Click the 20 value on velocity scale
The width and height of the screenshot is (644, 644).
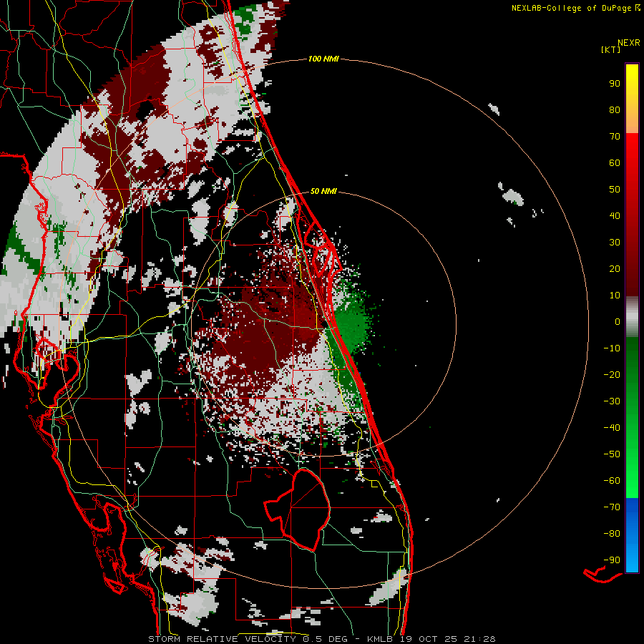point(615,268)
